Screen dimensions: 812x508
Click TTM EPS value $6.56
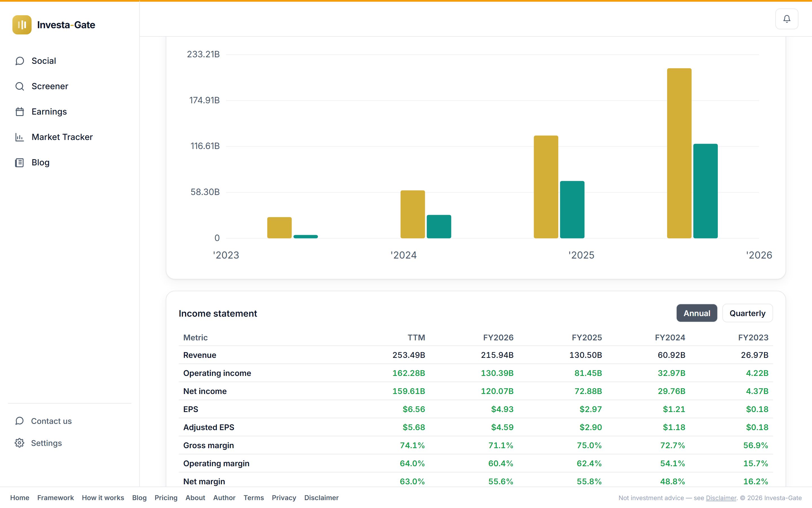click(414, 409)
